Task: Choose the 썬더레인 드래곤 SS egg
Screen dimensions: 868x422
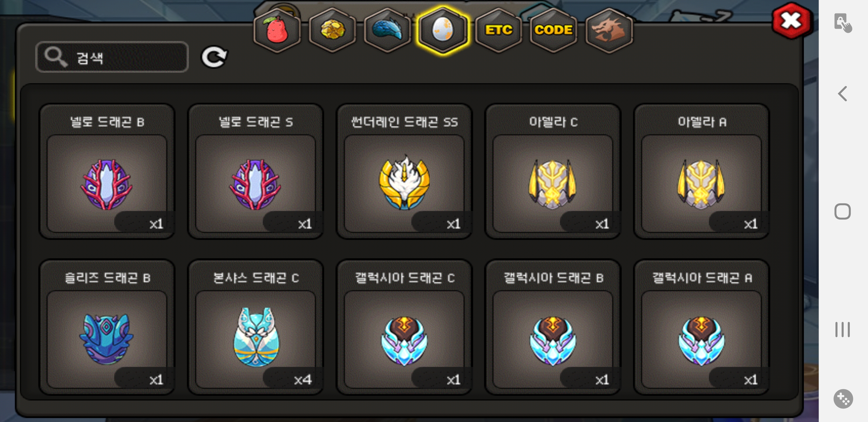Action: (x=404, y=171)
